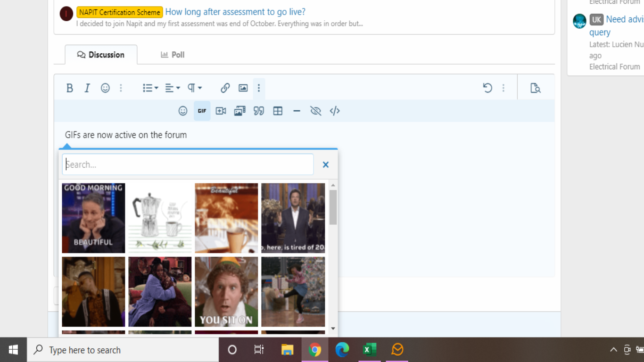Open more text options beside smilies
Screen dimensions: 644x362
coord(121,88)
